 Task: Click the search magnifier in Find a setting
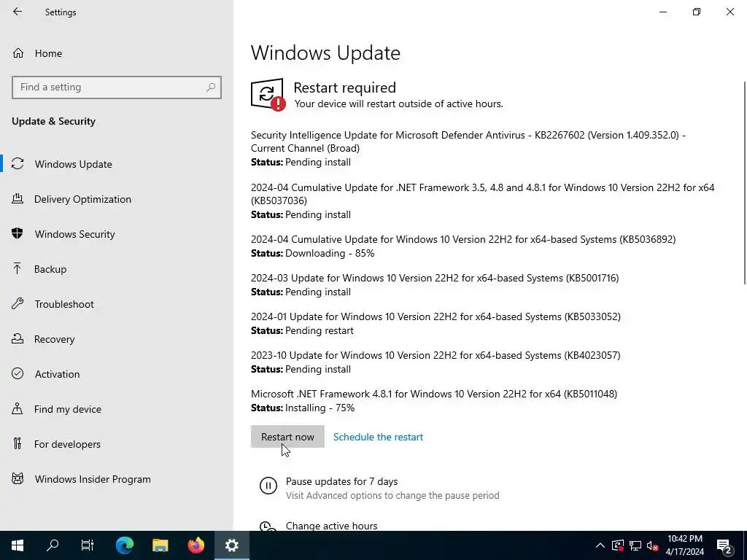211,87
